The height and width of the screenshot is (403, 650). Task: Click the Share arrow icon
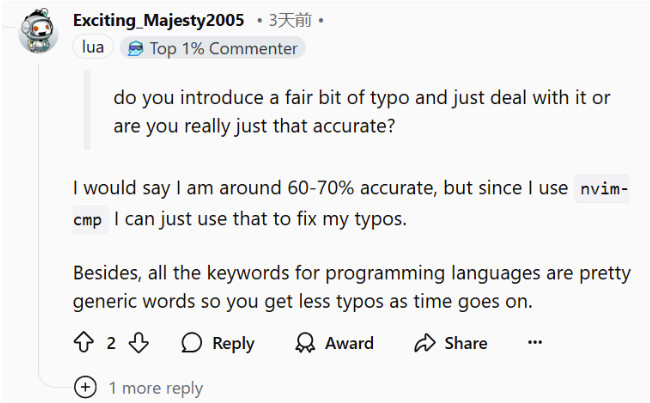425,343
